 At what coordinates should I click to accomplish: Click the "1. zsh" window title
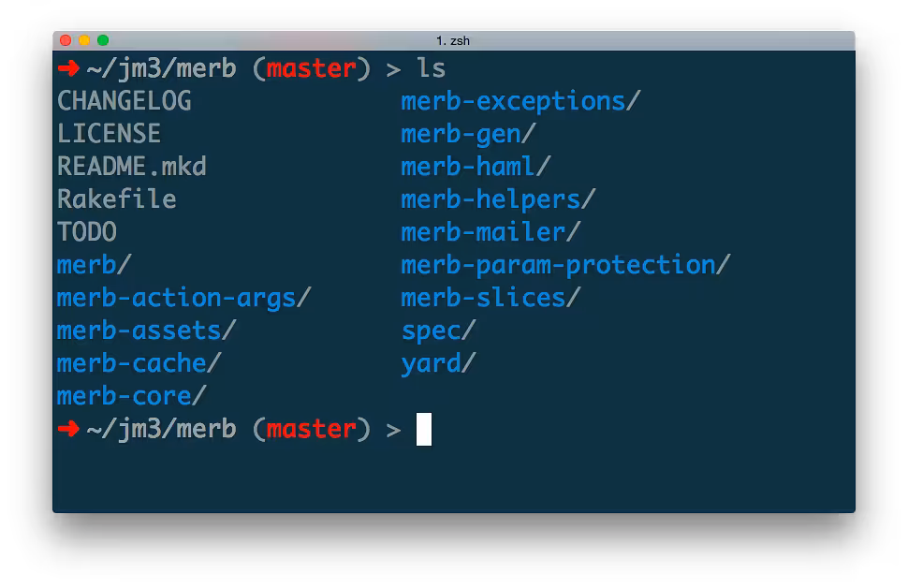point(453,40)
